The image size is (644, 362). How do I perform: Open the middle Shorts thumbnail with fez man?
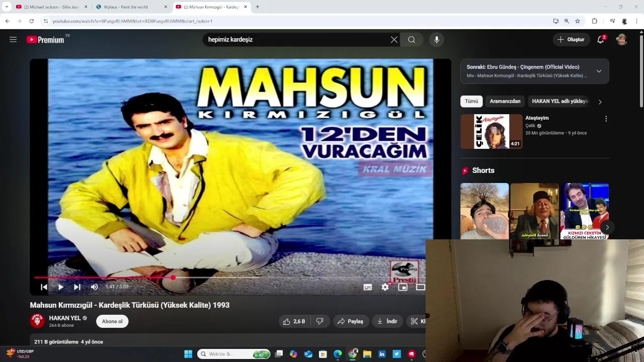click(534, 211)
